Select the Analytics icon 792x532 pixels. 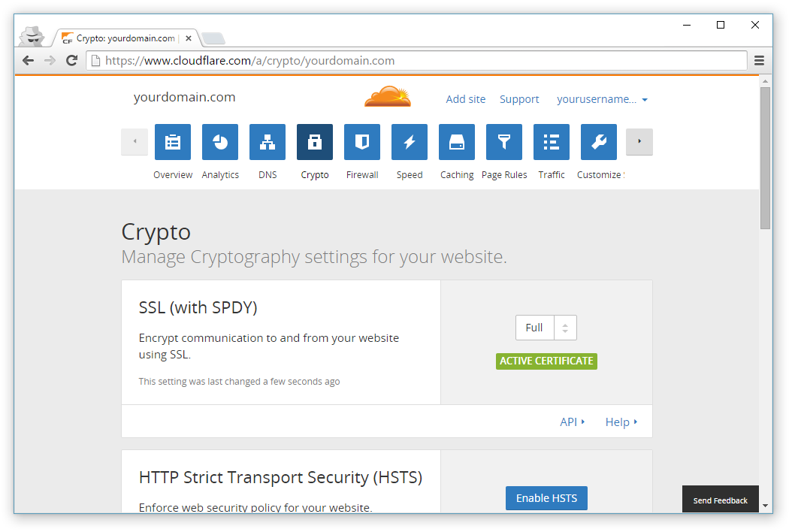[x=219, y=142]
